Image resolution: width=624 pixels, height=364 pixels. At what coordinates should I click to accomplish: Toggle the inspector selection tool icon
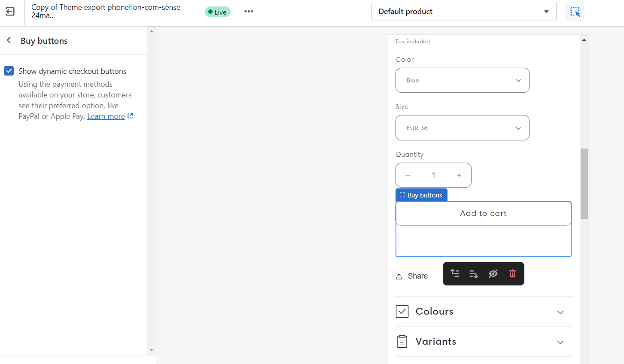pos(575,12)
